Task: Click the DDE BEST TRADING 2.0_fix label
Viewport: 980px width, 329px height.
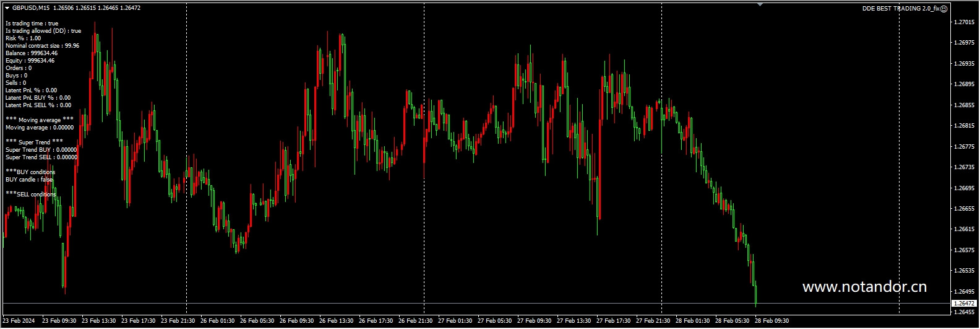Action: pyautogui.click(x=901, y=9)
